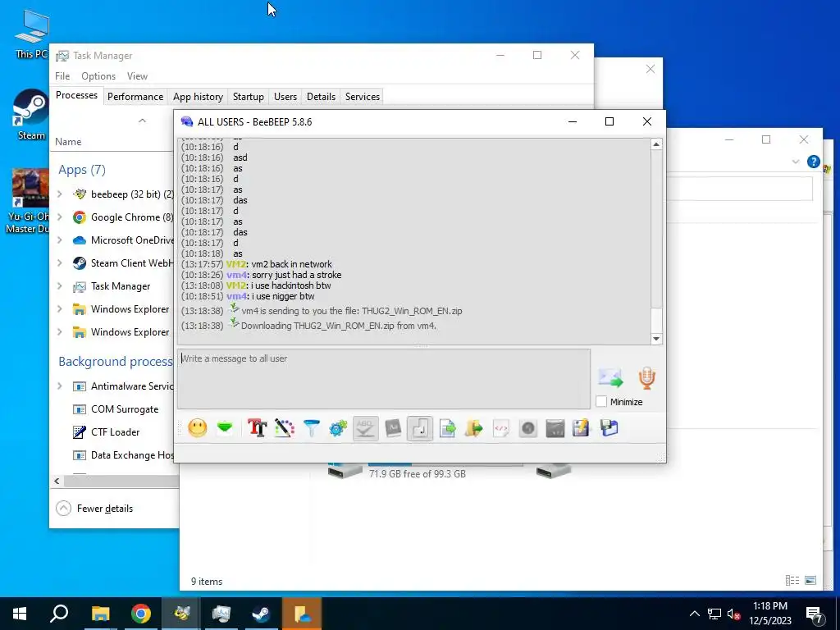Open the emoticons smiley picker in BeeBEEP
The height and width of the screenshot is (630, 840).
point(197,427)
